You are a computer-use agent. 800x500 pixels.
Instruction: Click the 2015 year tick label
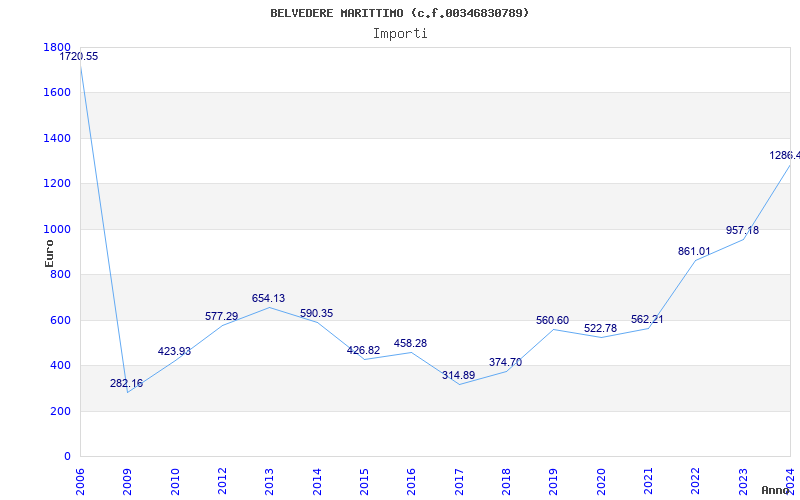pos(364,482)
